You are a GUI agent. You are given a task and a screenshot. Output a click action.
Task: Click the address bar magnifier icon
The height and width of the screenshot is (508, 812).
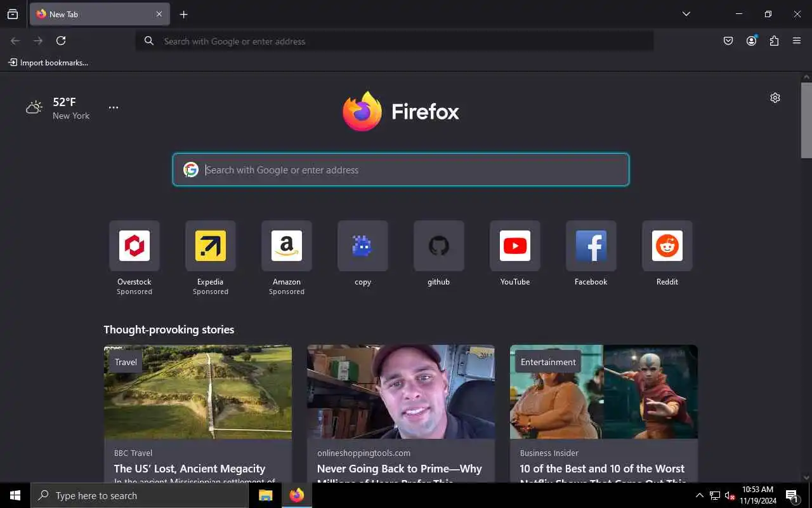pyautogui.click(x=149, y=41)
